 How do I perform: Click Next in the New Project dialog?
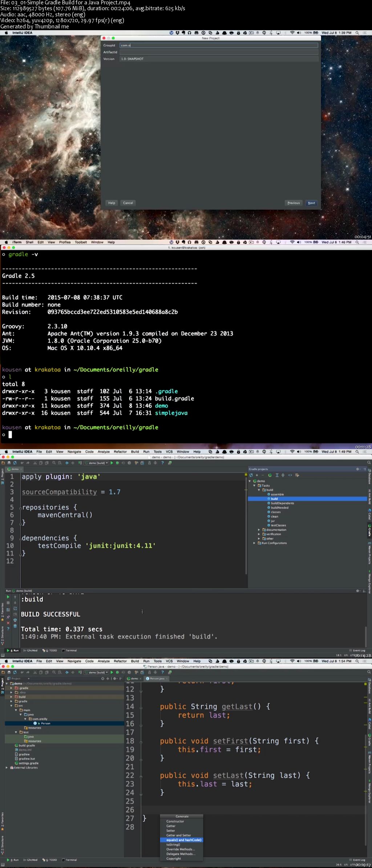coord(311,203)
